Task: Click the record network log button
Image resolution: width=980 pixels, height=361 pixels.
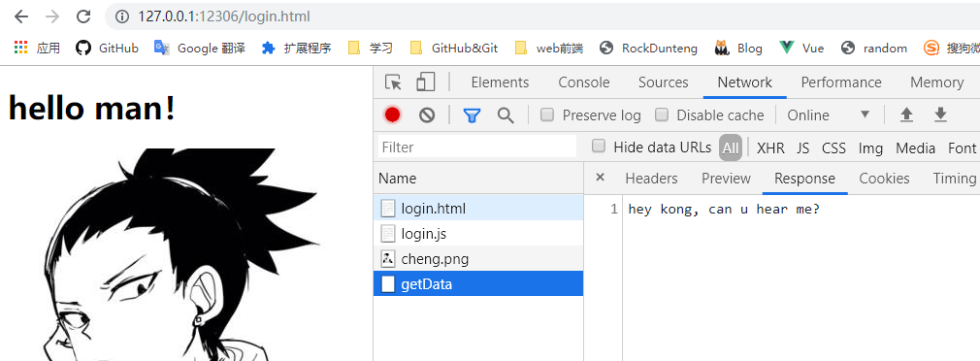Action: coord(393,115)
